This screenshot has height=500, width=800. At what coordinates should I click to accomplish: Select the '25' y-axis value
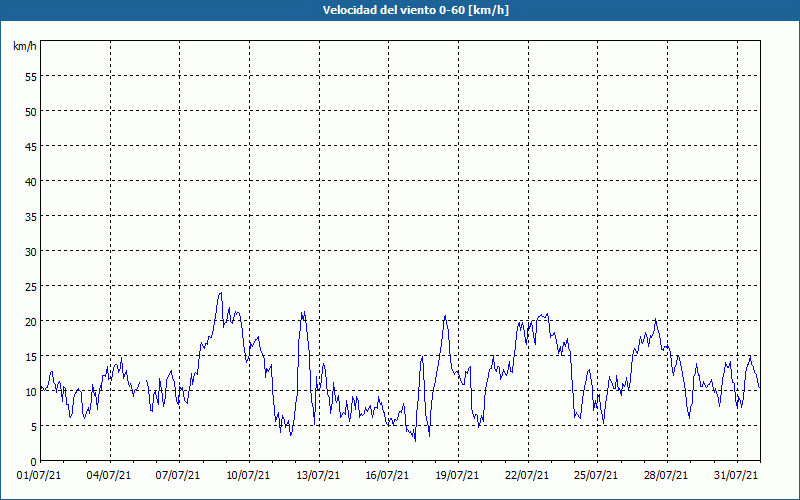[x=31, y=287]
